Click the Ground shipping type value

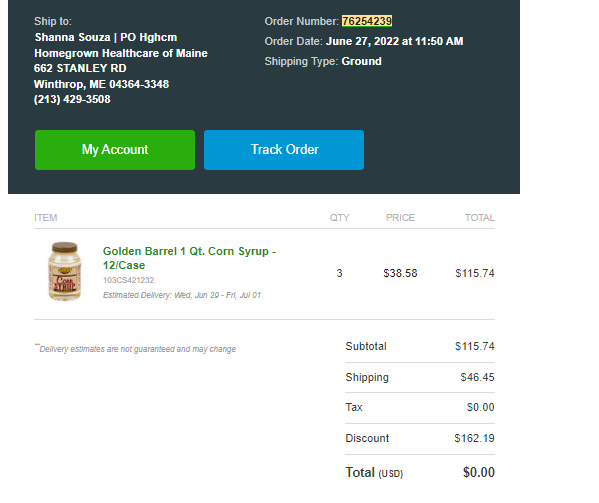pos(361,61)
